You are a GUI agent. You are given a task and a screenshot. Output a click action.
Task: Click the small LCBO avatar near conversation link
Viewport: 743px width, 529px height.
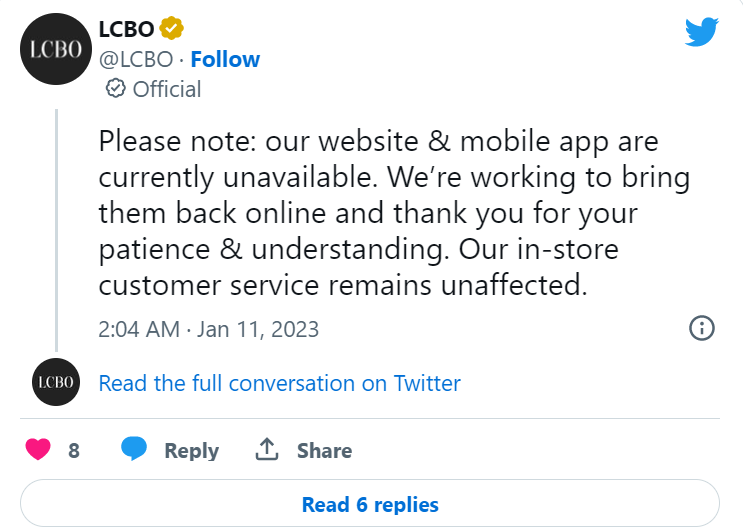[x=56, y=382]
